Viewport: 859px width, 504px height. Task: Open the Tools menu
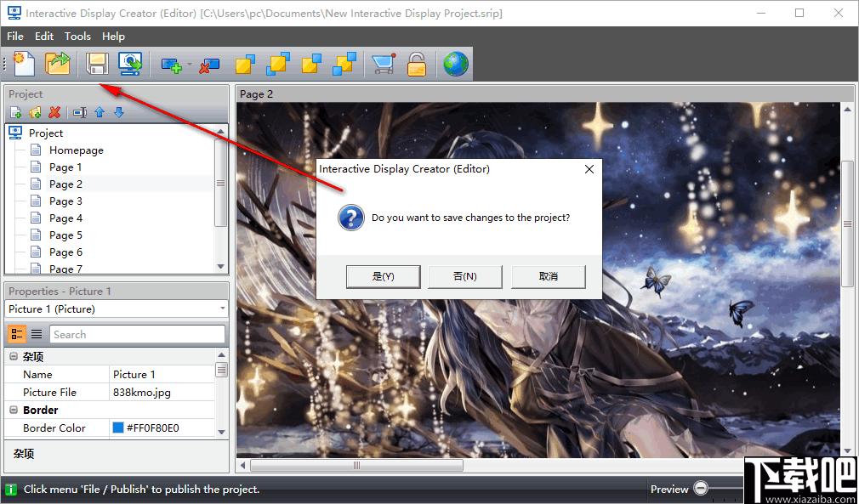point(77,37)
